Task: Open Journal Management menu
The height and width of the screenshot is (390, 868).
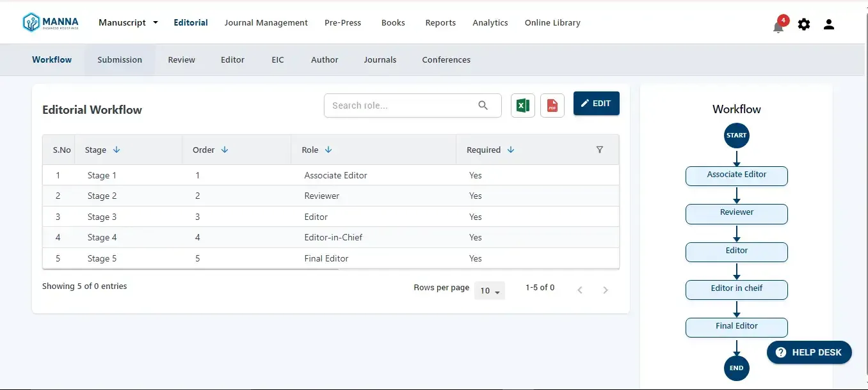Action: point(266,22)
